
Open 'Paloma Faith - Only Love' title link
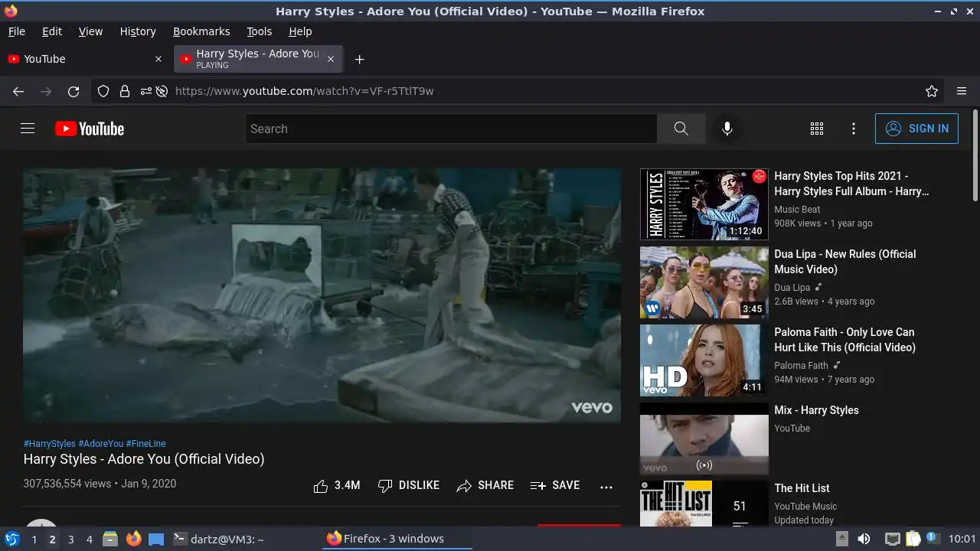pyautogui.click(x=844, y=340)
